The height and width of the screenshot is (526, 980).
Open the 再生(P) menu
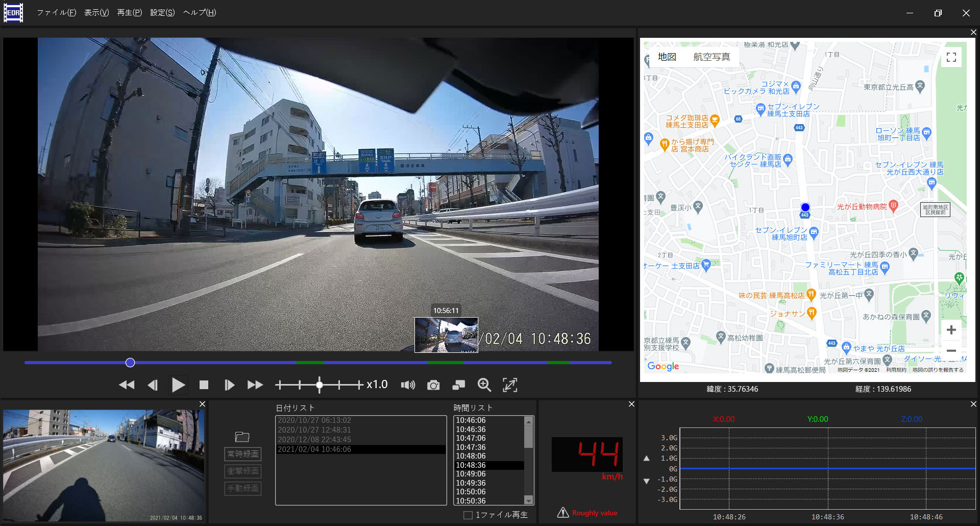pyautogui.click(x=129, y=12)
